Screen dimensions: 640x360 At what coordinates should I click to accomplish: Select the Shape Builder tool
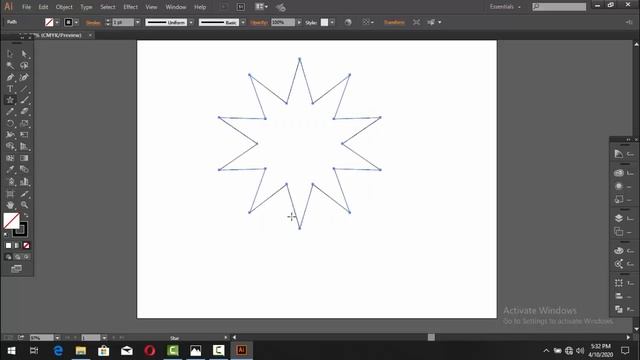pos(10,146)
